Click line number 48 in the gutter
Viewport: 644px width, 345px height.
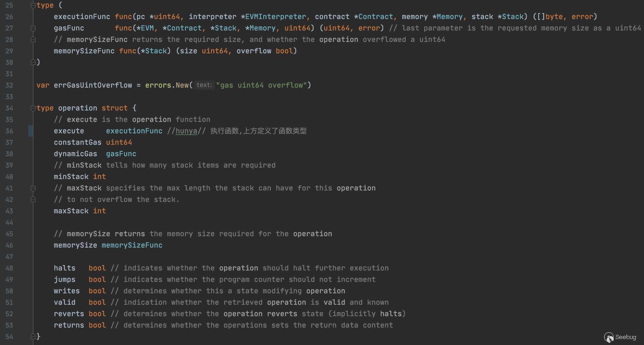[x=9, y=268]
